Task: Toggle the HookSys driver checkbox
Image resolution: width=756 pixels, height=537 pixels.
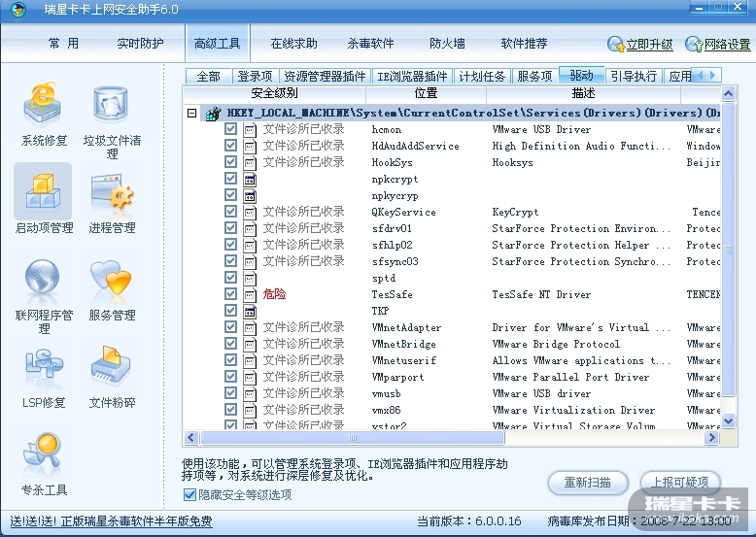Action: coord(230,161)
